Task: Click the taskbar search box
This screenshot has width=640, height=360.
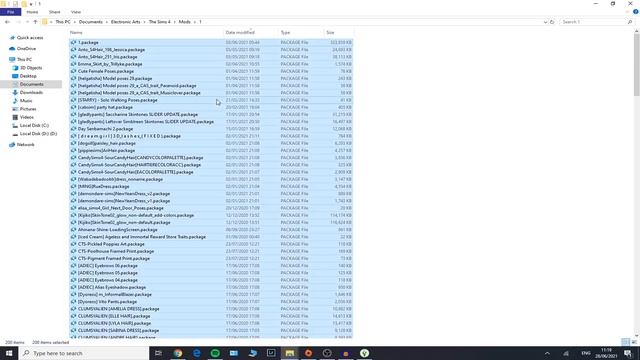Action: click(84, 353)
